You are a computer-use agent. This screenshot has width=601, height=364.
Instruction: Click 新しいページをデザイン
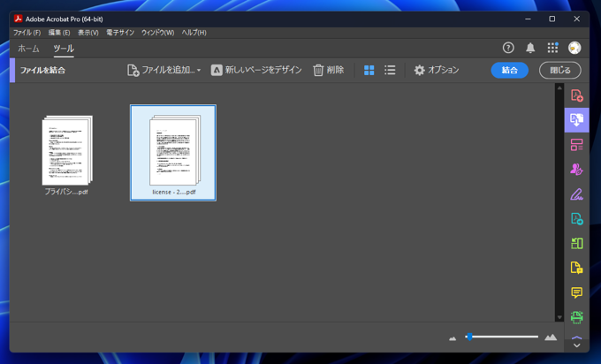pyautogui.click(x=256, y=70)
